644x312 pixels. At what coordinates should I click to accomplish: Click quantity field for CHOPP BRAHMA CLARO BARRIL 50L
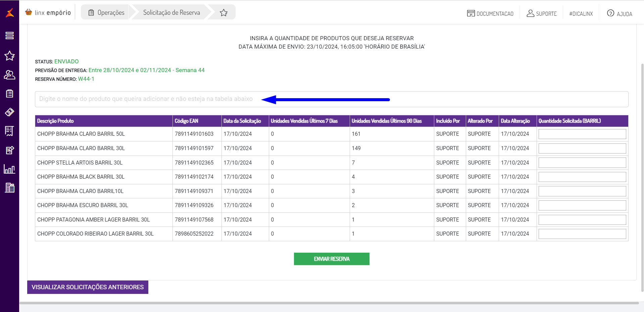pos(582,134)
